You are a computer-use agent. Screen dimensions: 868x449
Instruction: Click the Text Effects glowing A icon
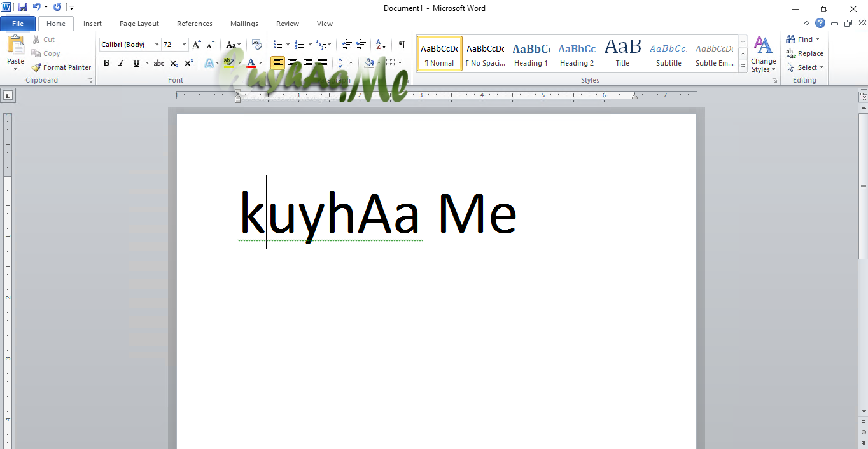click(x=209, y=63)
